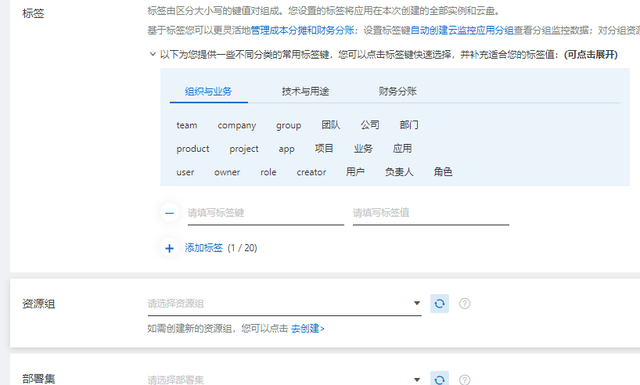This screenshot has height=385, width=640.
Task: Select the role tag key
Action: pos(268,172)
